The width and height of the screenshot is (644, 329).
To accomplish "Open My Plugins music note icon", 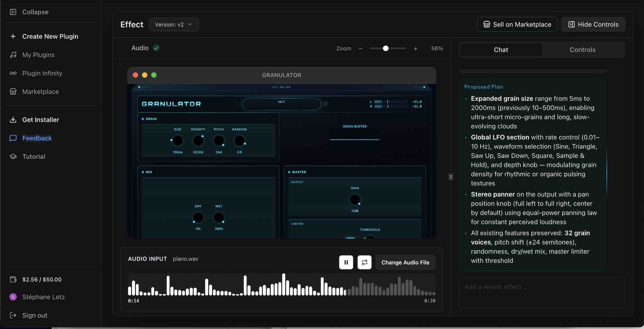I will pos(13,55).
